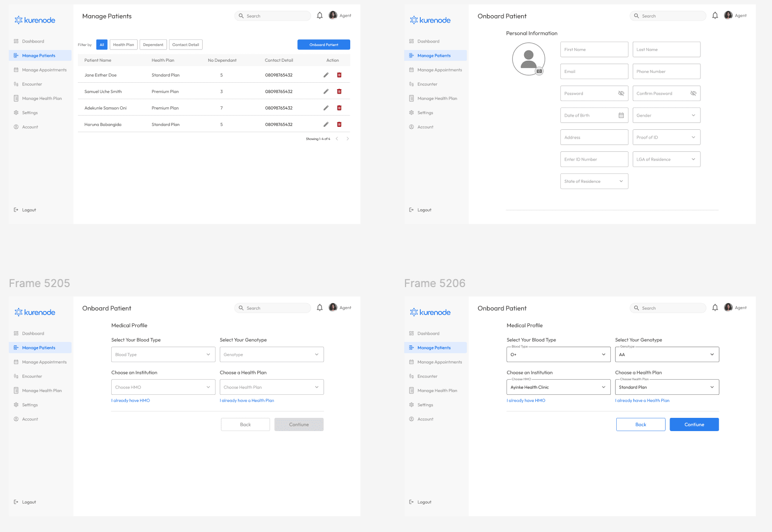
Task: Edit Jane Esther Doe's record with pencil icon
Action: pos(326,75)
